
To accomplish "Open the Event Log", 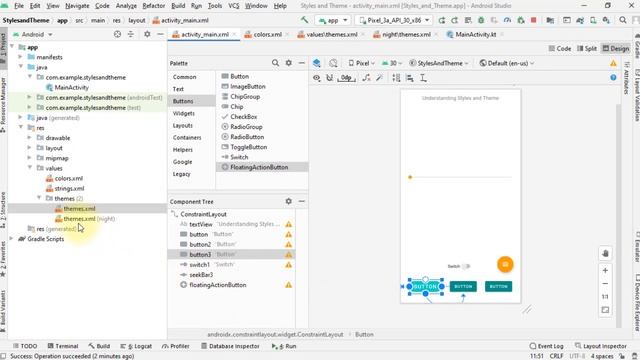I will coord(546,346).
